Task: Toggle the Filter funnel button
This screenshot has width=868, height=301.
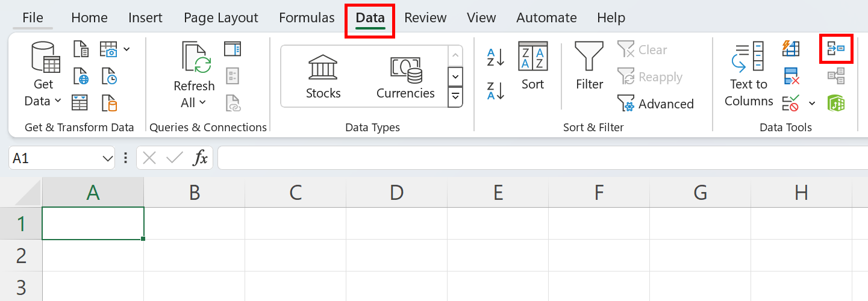Action: coord(589,66)
